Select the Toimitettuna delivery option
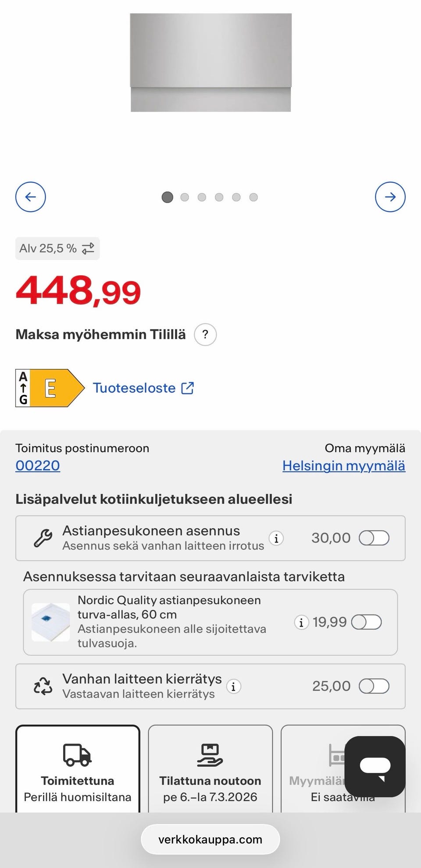The height and width of the screenshot is (868, 421). coord(78,771)
